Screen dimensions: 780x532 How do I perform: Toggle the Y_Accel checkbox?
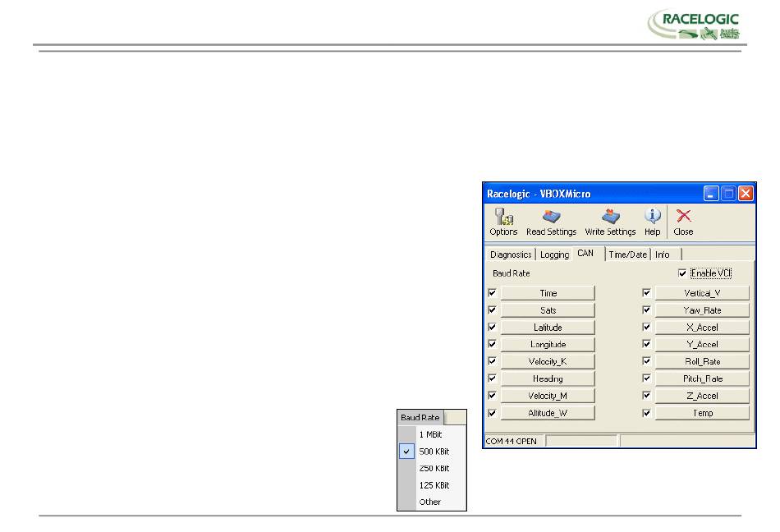click(646, 344)
